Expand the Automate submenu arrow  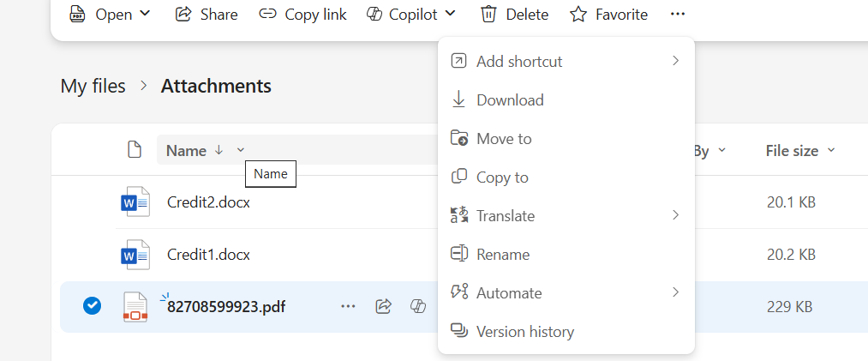pos(675,292)
